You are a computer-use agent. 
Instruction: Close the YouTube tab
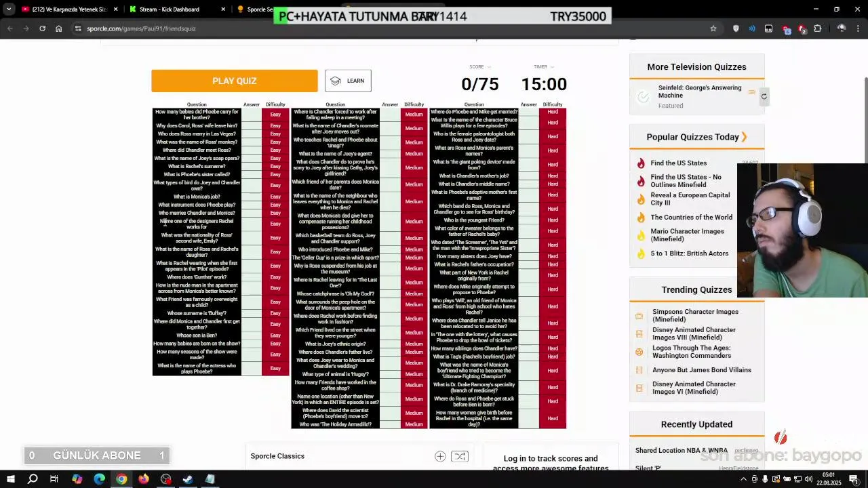[116, 9]
